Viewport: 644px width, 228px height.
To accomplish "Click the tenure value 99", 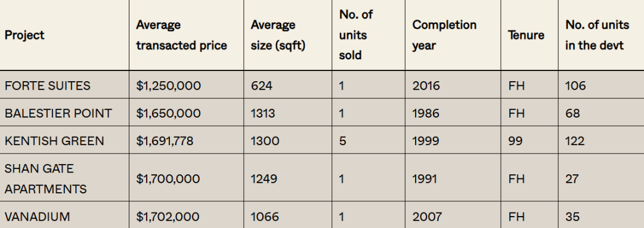I will click(x=515, y=141).
